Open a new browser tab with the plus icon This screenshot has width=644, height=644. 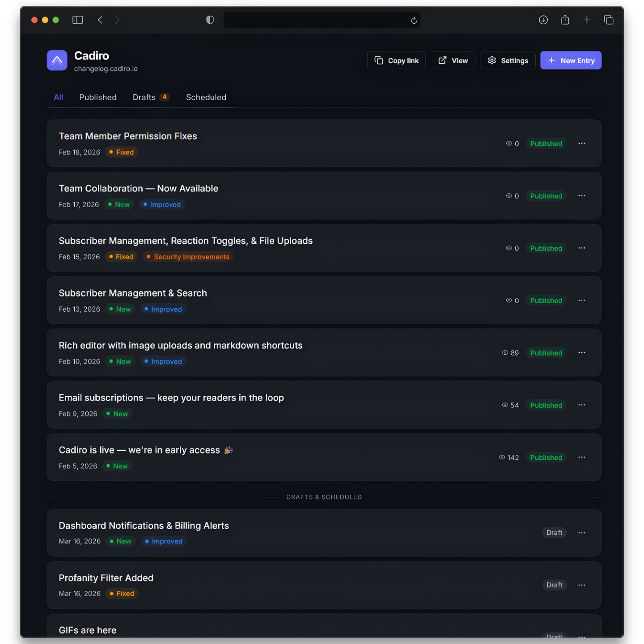[x=587, y=20]
